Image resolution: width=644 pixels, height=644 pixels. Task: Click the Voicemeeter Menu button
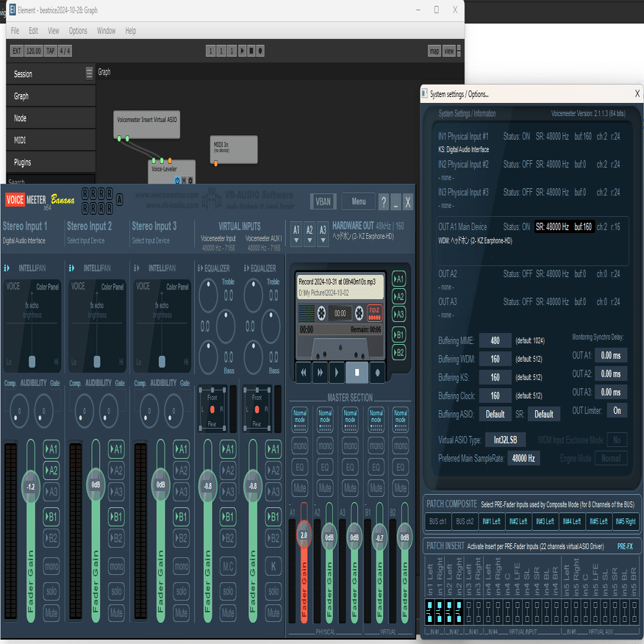359,201
